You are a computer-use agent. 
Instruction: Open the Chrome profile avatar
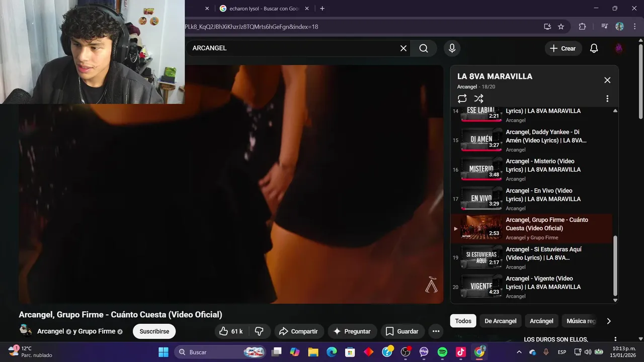click(619, 27)
